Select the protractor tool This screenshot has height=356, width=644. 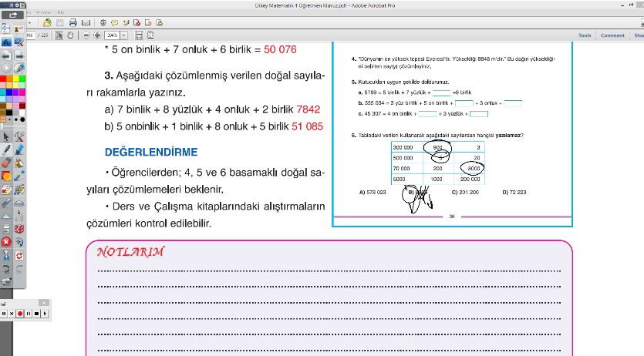[x=19, y=203]
